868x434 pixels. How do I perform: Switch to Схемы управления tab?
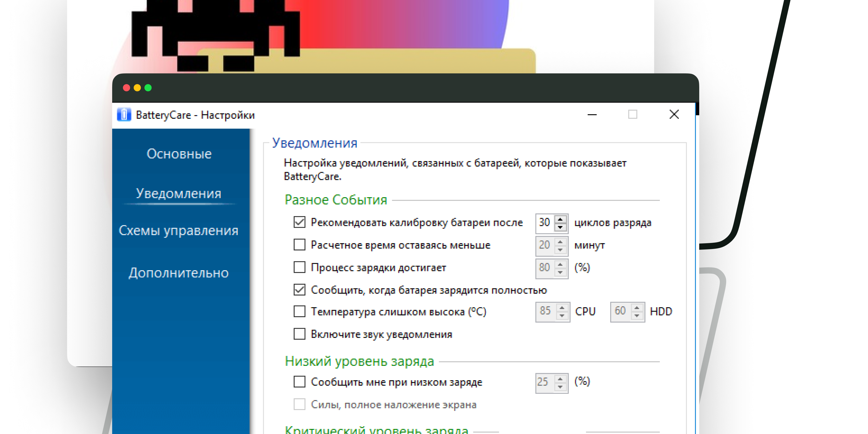178,231
